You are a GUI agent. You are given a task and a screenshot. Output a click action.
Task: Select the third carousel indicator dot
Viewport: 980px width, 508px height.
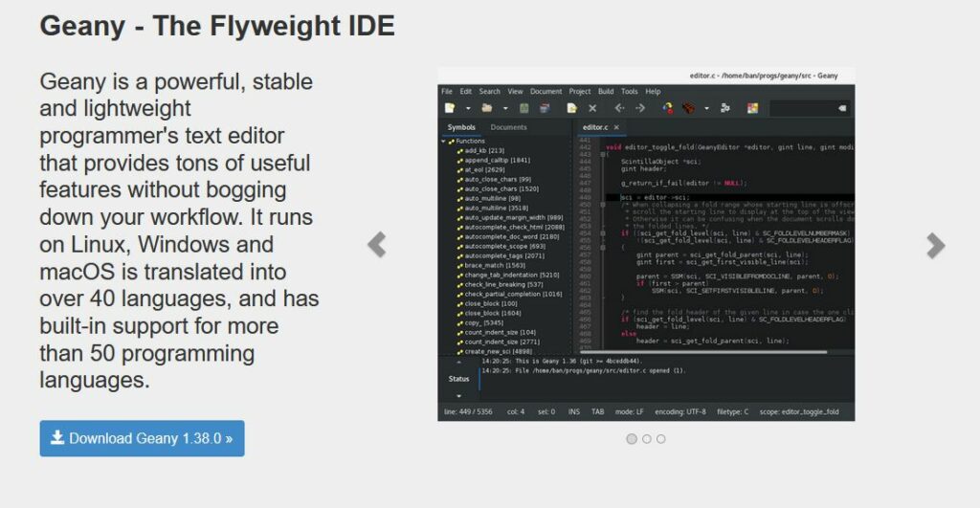point(660,439)
